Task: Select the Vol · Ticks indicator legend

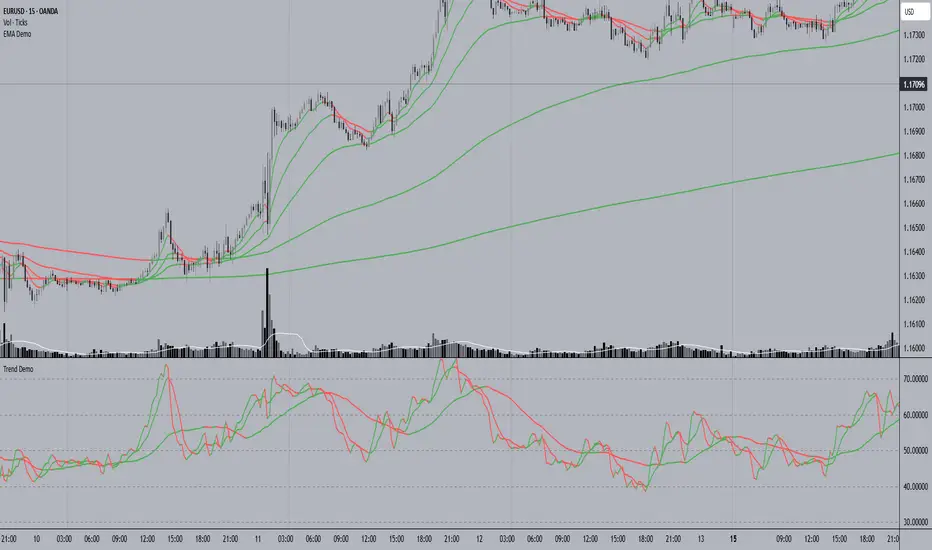Action: pyautogui.click(x=15, y=23)
